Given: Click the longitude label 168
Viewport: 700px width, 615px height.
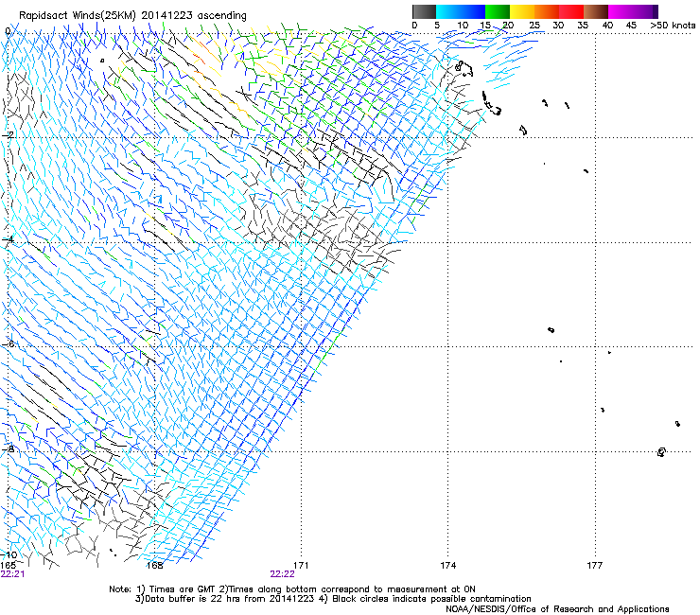Looking at the screenshot, I should pos(155,566).
